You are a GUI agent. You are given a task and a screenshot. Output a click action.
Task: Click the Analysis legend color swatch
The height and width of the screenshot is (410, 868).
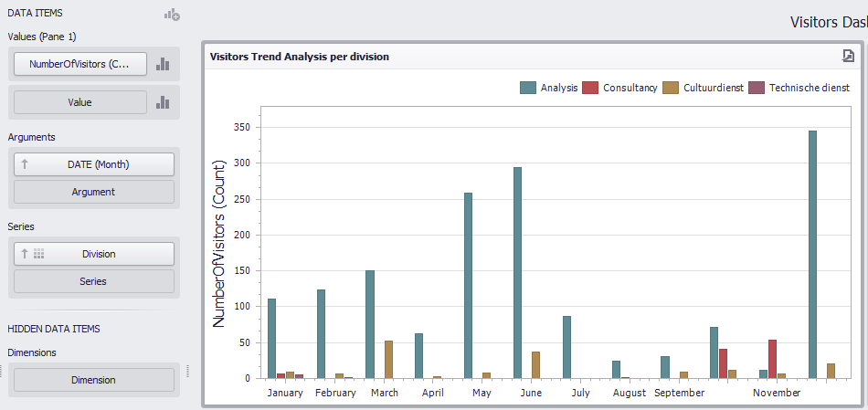pyautogui.click(x=528, y=88)
